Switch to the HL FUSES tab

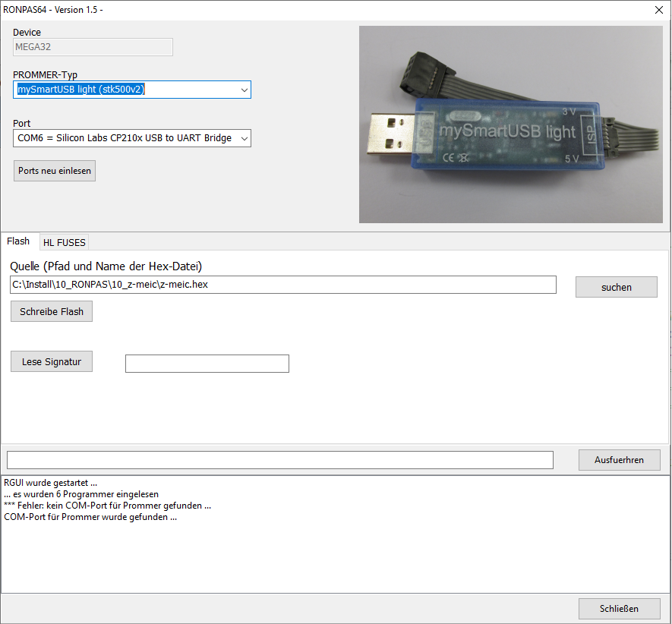pyautogui.click(x=65, y=243)
